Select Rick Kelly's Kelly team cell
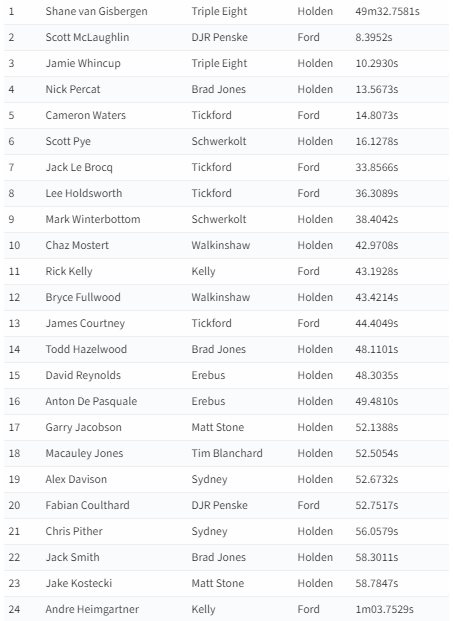 tap(204, 272)
